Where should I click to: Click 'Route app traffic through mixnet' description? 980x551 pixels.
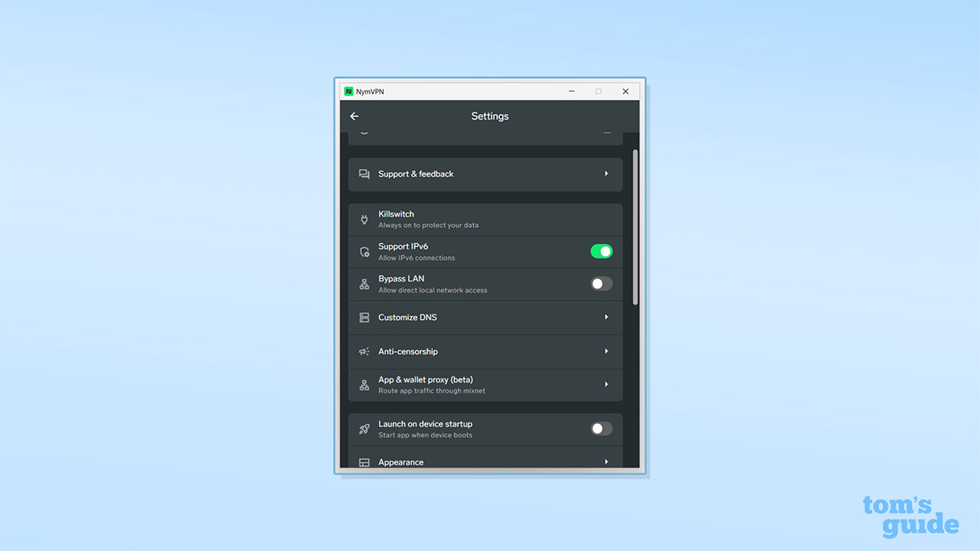tap(432, 391)
